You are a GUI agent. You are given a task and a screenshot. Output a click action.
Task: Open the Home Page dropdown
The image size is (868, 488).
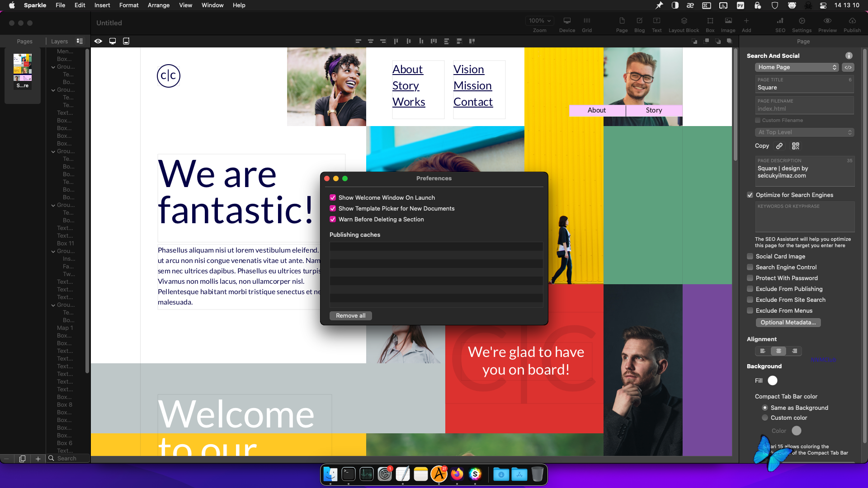point(797,67)
